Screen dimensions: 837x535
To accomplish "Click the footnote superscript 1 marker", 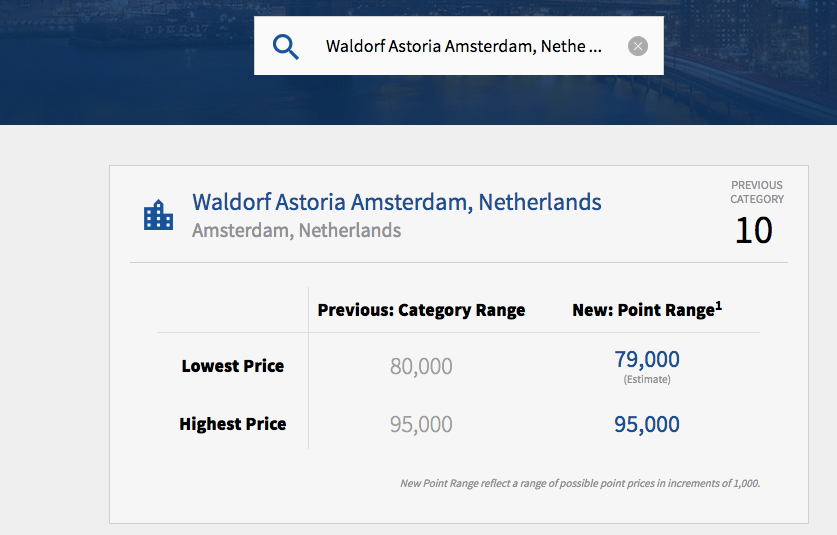I will 718,305.
